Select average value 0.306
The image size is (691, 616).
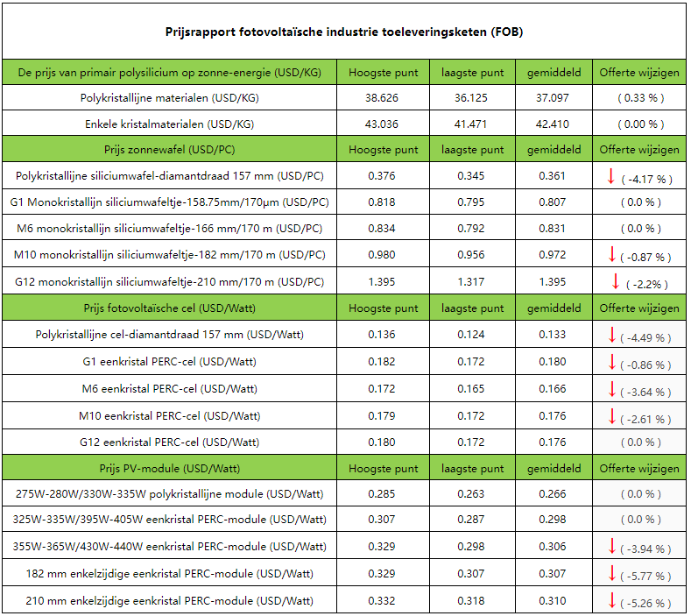tap(553, 547)
